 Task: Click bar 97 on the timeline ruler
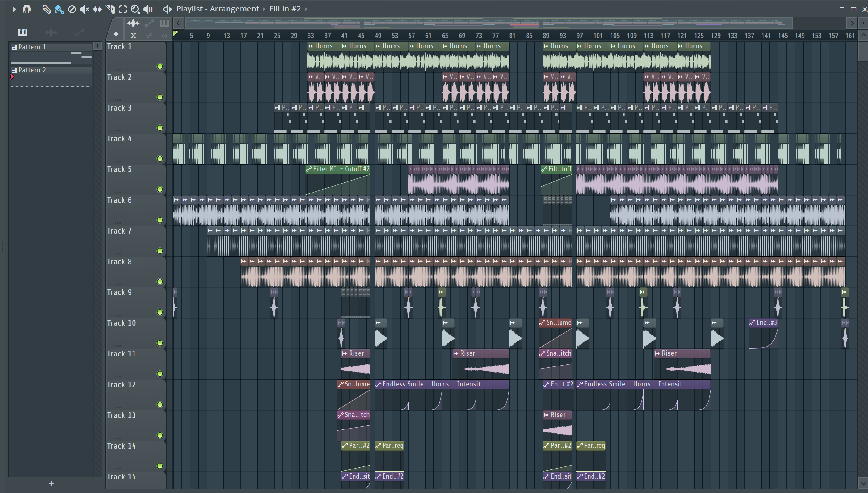click(580, 36)
